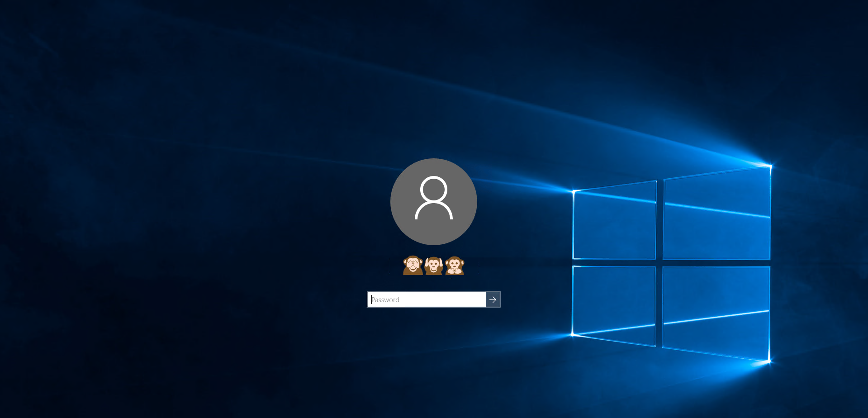Image resolution: width=868 pixels, height=418 pixels.
Task: Submit password with the arrow button
Action: coord(493,299)
